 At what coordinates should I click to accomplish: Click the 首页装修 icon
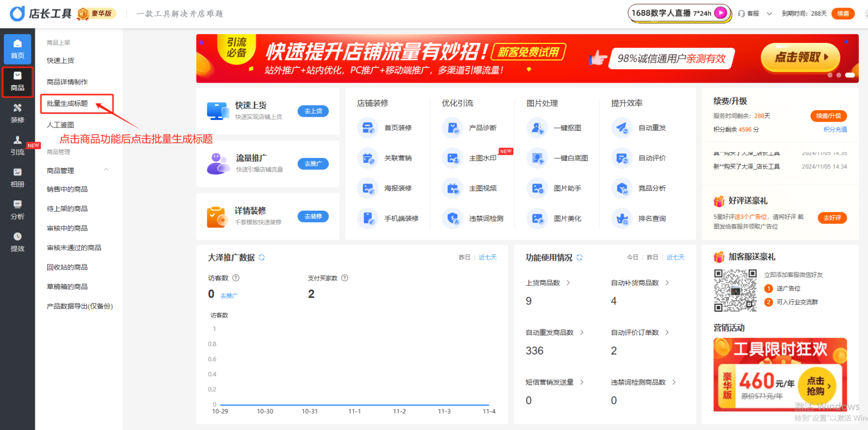(x=368, y=128)
